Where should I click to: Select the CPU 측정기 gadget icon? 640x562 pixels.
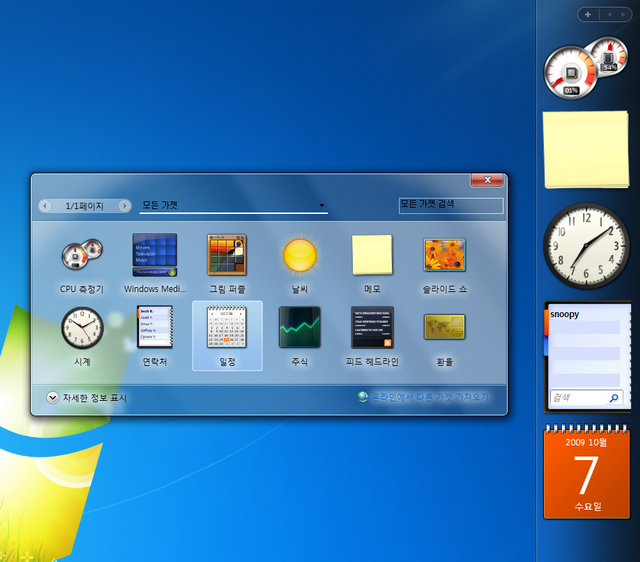(x=82, y=255)
